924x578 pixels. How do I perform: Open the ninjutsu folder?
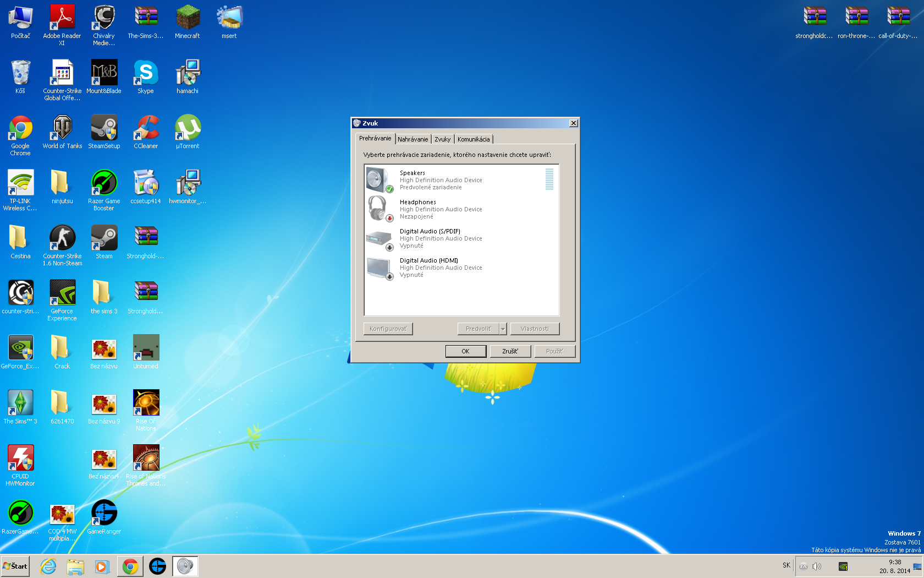(x=62, y=187)
